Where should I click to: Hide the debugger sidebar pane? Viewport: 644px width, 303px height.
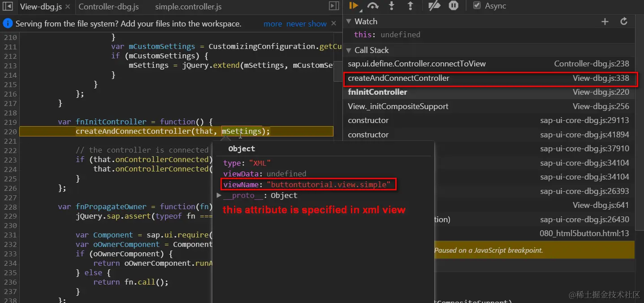(x=333, y=6)
